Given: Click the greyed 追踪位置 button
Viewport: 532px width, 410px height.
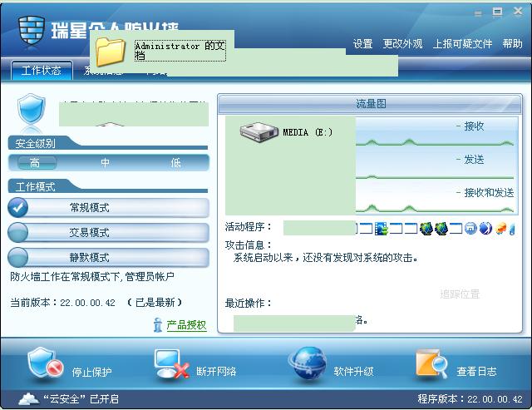Looking at the screenshot, I should (x=460, y=294).
